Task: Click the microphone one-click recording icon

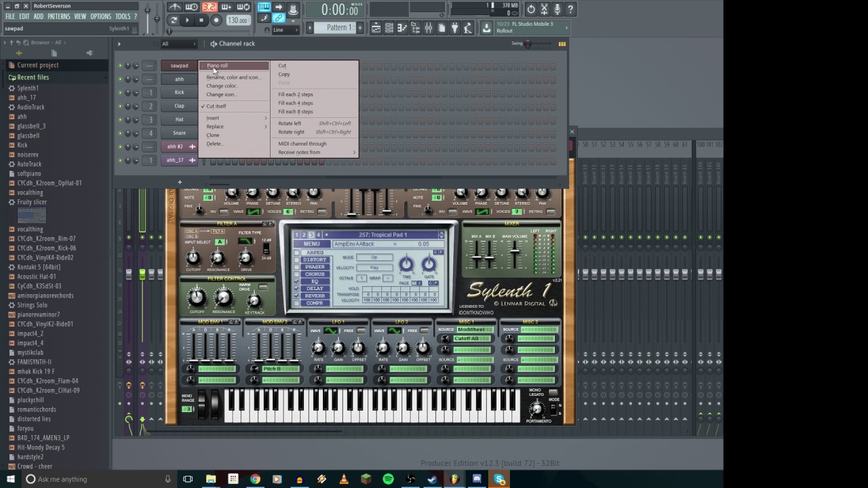Action: click(557, 9)
